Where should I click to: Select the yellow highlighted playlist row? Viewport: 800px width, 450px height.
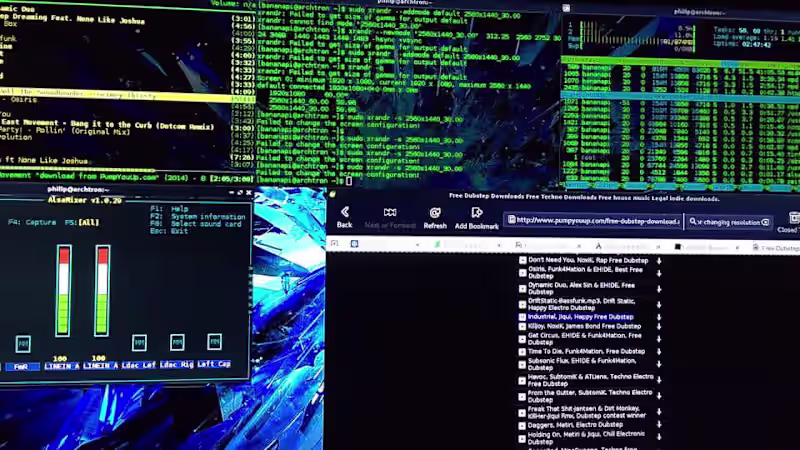[128, 94]
